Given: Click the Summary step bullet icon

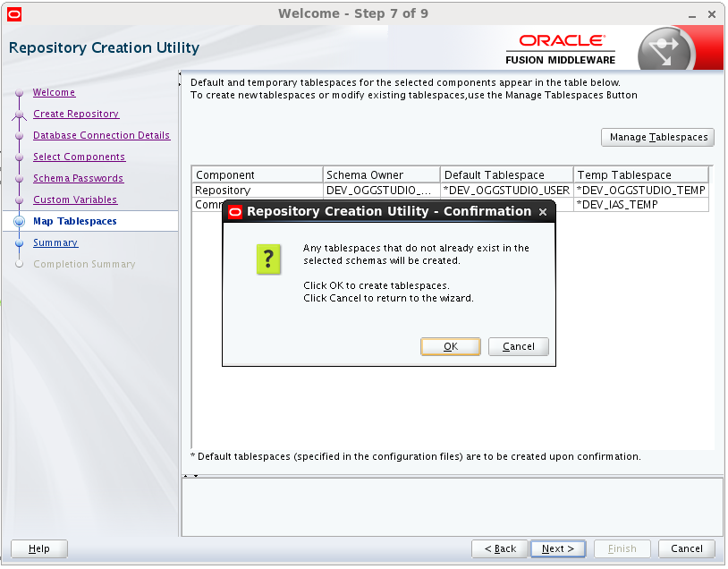Looking at the screenshot, I should coord(19,242).
